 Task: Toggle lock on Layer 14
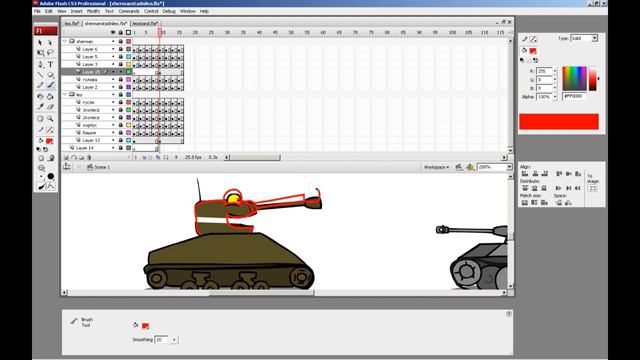point(120,148)
